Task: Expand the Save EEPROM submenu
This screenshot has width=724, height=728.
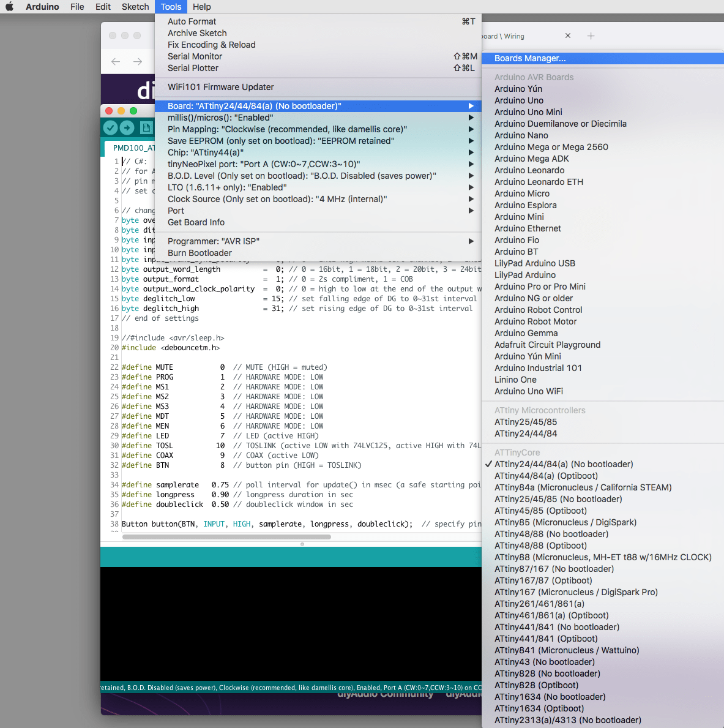Action: 318,141
